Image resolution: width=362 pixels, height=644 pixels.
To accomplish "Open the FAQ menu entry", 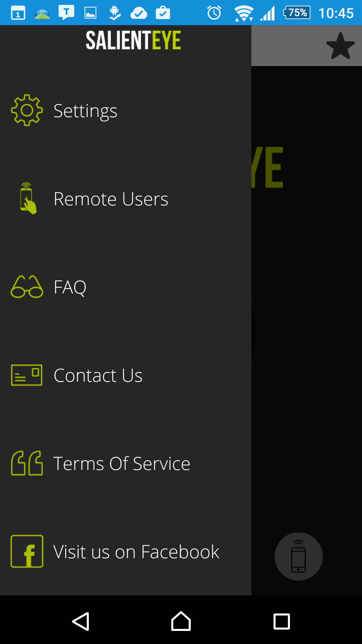I will [126, 287].
